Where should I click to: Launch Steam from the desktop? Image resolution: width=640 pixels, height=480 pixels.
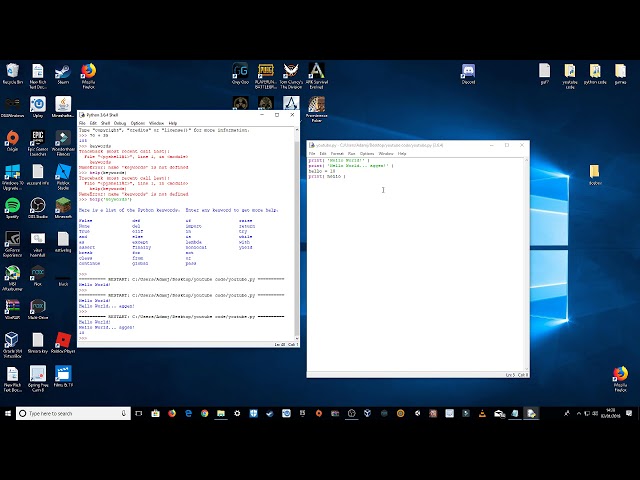point(63,74)
